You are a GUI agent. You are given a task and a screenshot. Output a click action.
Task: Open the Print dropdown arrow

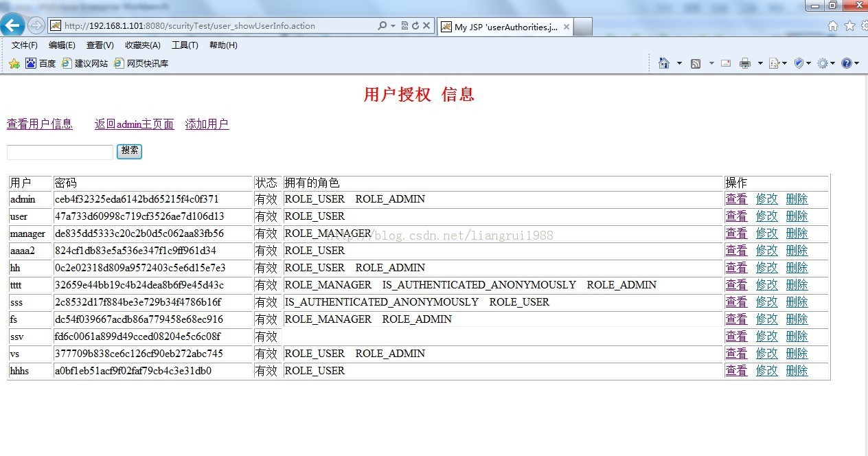click(759, 63)
